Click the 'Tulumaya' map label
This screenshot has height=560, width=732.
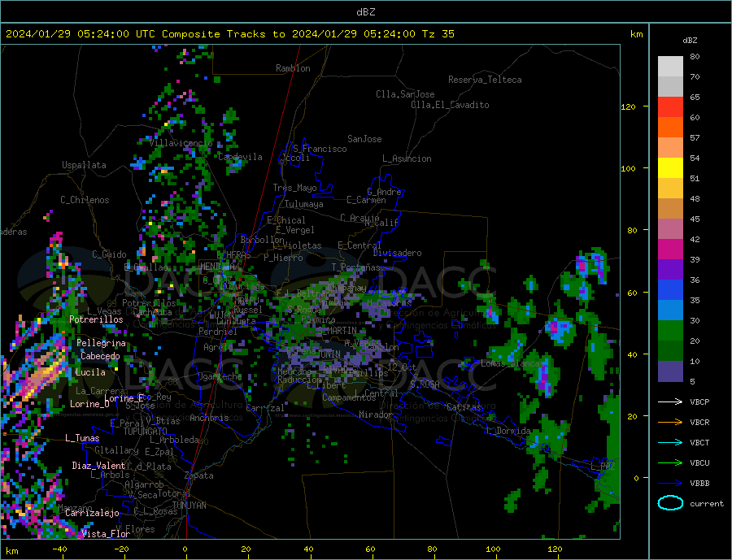[x=304, y=204]
